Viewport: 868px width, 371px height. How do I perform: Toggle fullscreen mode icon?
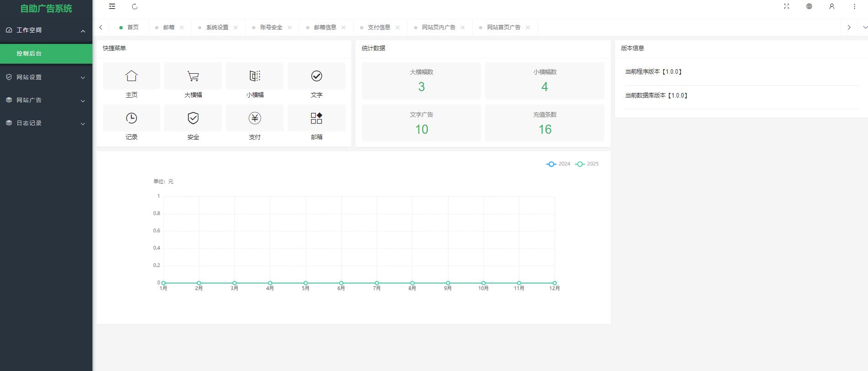[787, 6]
